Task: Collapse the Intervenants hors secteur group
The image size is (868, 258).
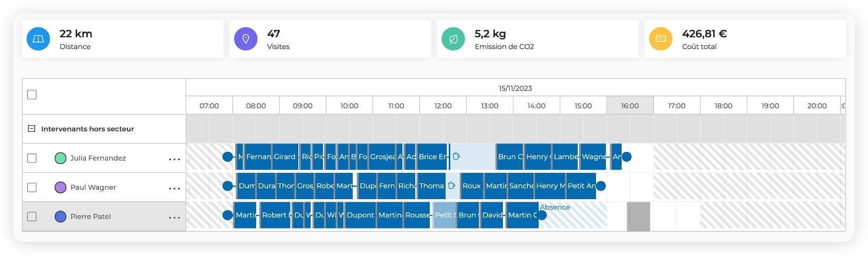Action: (x=32, y=129)
